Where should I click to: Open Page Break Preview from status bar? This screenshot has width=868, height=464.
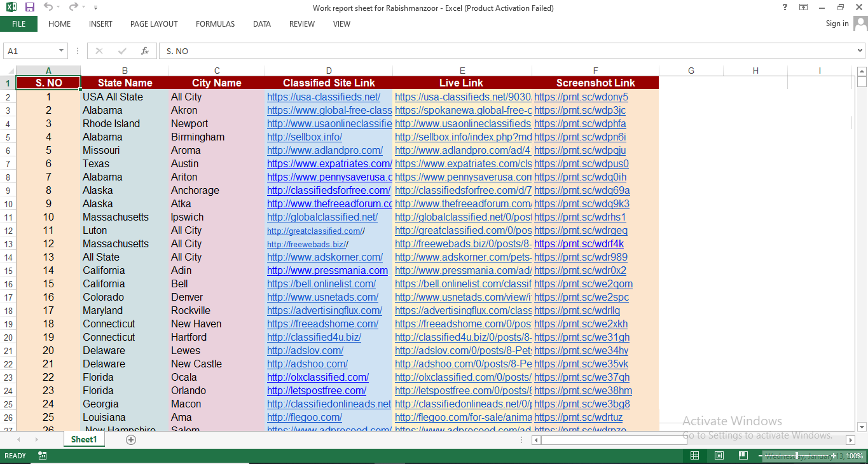[x=743, y=456]
